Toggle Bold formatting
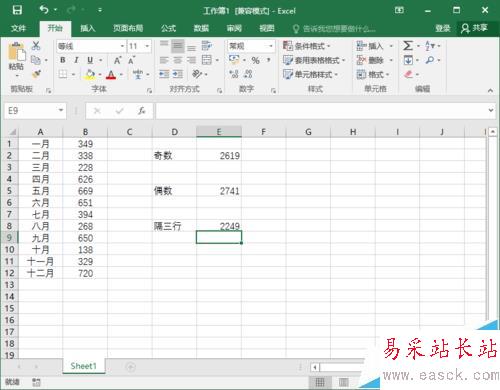500x390 pixels. (63, 60)
